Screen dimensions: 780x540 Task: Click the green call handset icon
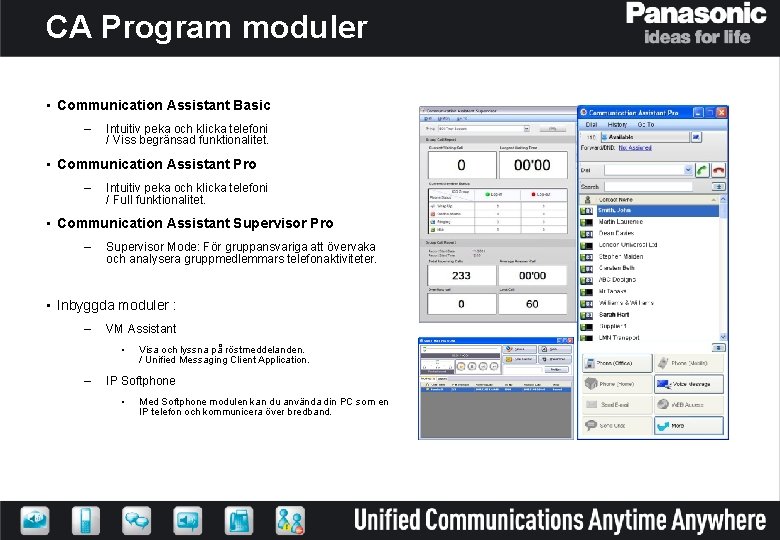pos(702,170)
